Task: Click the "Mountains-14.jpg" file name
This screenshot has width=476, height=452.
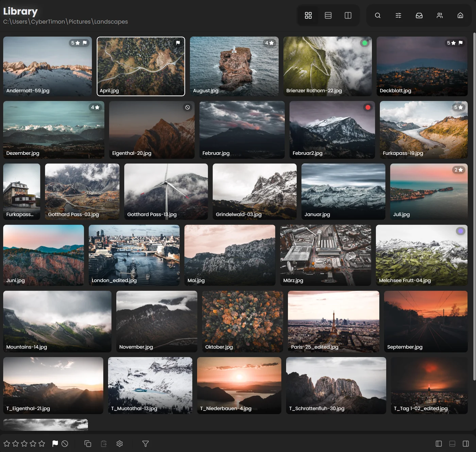Action: pos(27,347)
